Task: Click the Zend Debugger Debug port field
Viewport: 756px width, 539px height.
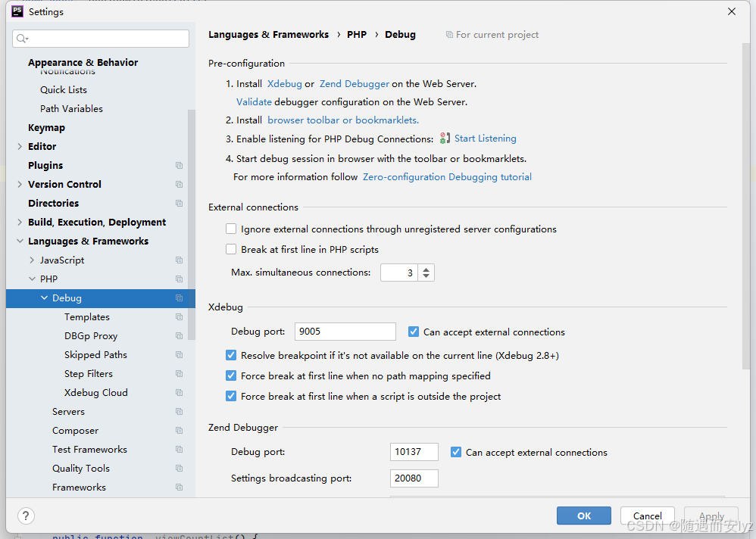Action: point(414,452)
